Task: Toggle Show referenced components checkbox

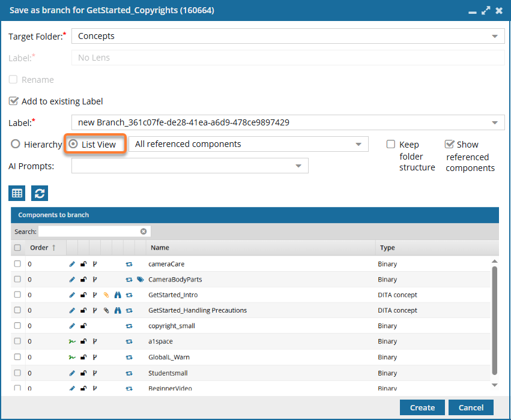Action: 449,144
